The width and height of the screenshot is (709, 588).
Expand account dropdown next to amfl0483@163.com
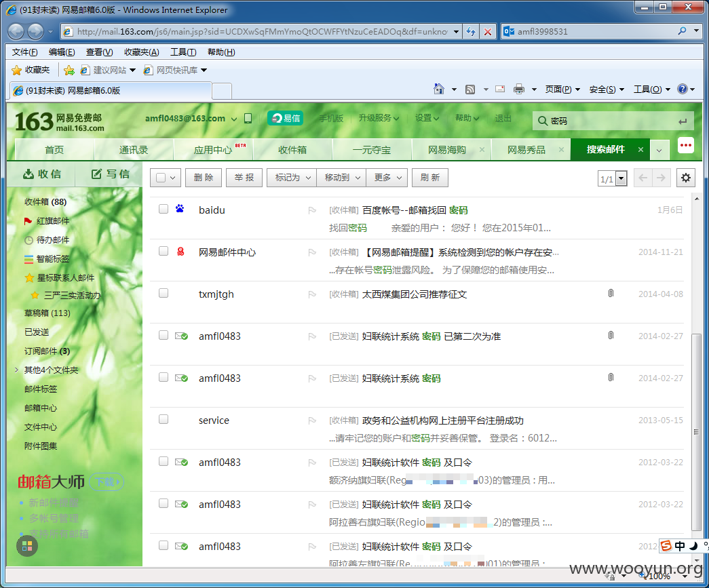[x=234, y=119]
